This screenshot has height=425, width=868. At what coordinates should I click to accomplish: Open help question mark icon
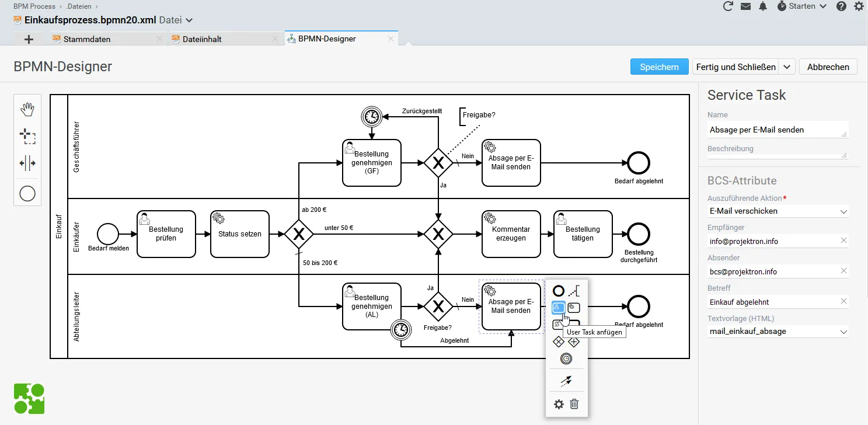841,6
